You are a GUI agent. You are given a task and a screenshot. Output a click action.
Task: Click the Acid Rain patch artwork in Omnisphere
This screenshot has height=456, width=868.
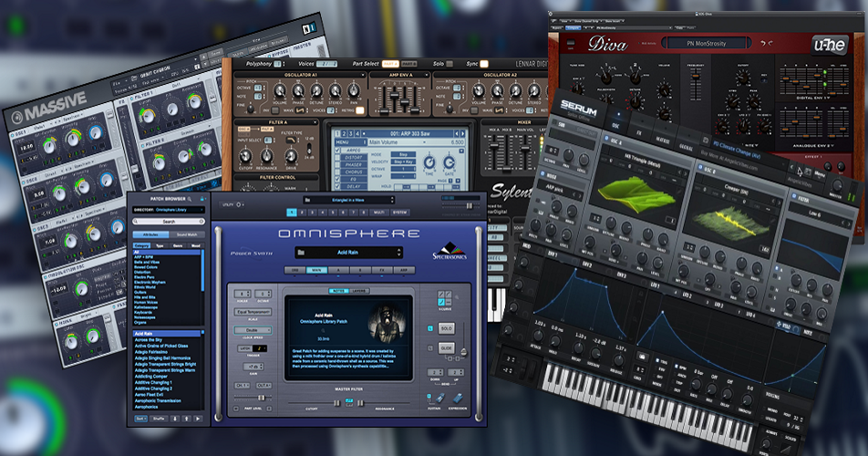(387, 323)
